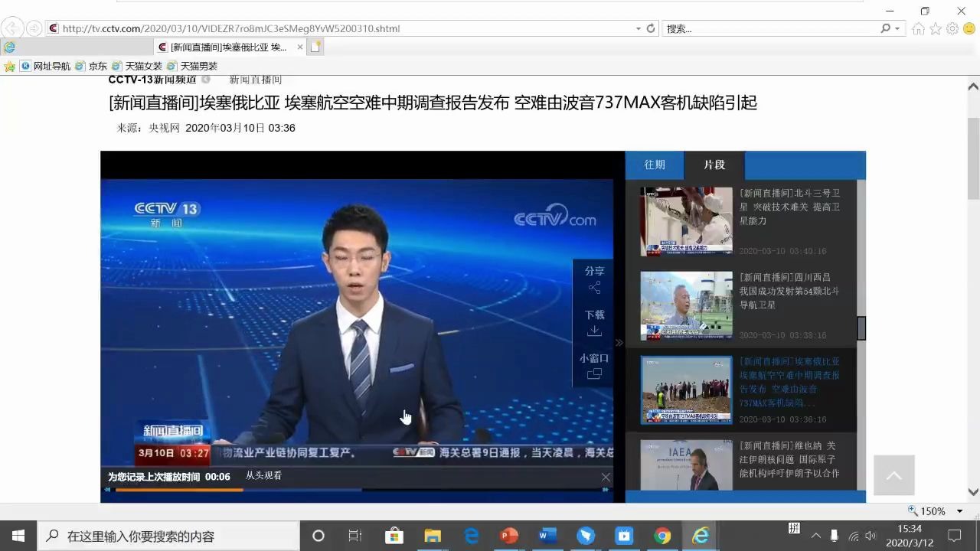This screenshot has width=980, height=551.
Task: Open the 京东 favorites link
Action: (x=91, y=67)
